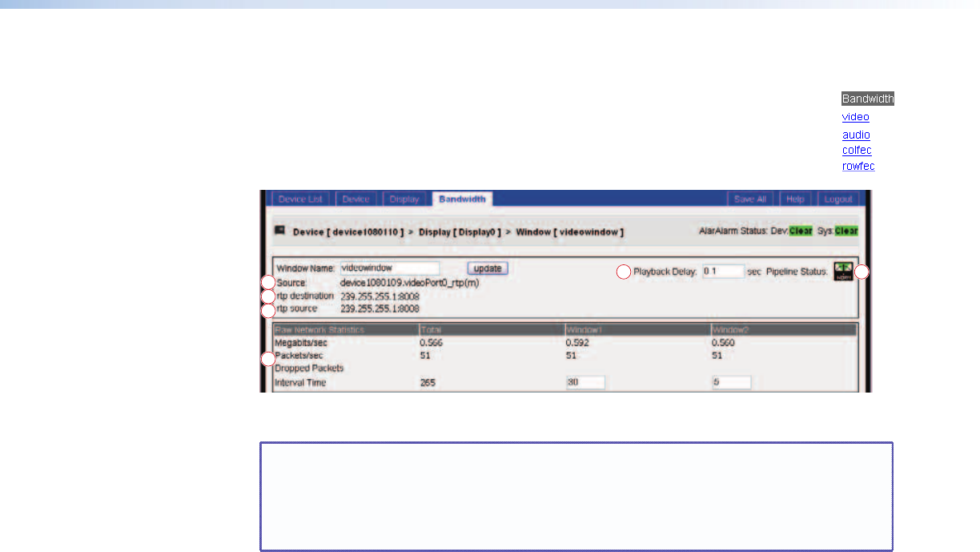
Task: Focus the Window Name text field
Action: (389, 268)
